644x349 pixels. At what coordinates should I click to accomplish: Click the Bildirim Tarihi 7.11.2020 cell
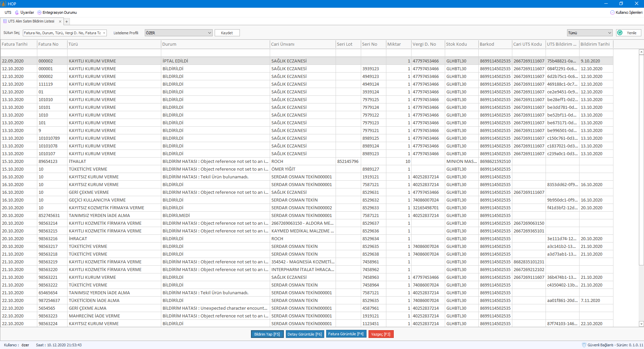pyautogui.click(x=596, y=301)
